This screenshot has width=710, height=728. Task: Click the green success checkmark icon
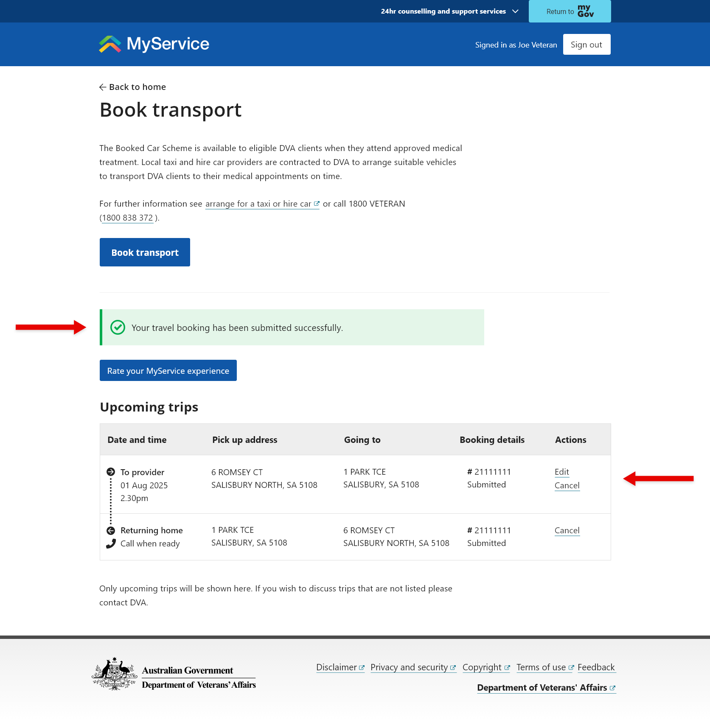click(x=118, y=328)
